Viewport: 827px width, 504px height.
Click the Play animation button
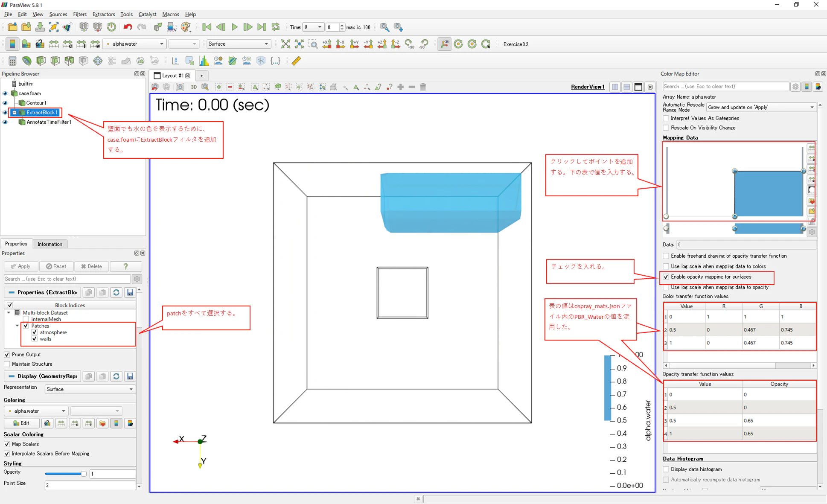click(234, 27)
